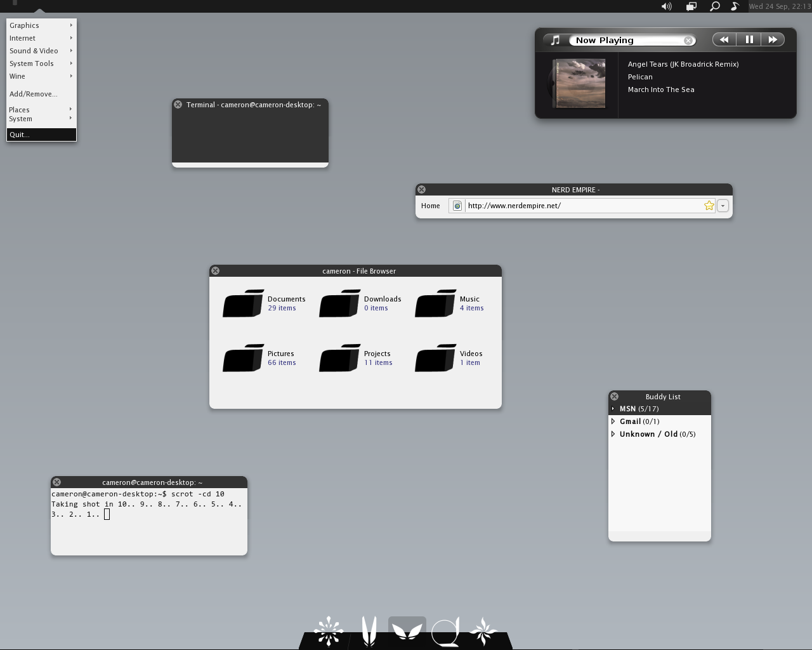Launch the circle-shaped dock icon
812x650 pixels.
tap(445, 632)
